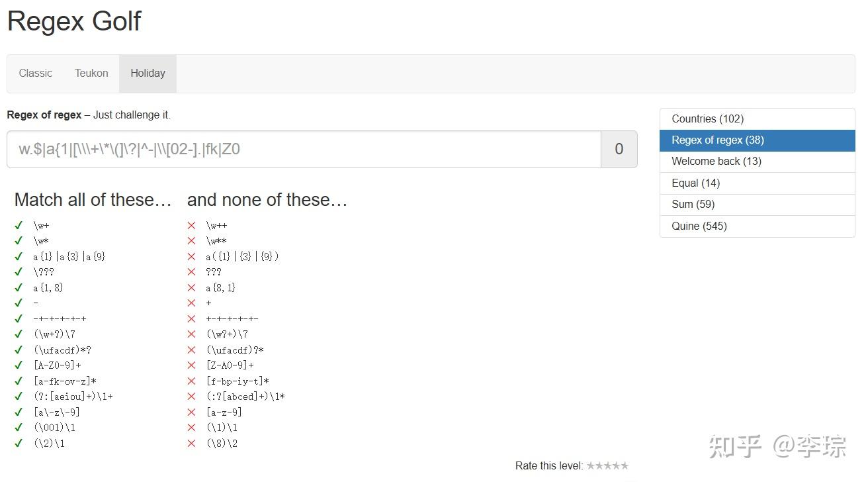Rate this level with the star rating
The width and height of the screenshot is (868, 482).
coord(607,465)
